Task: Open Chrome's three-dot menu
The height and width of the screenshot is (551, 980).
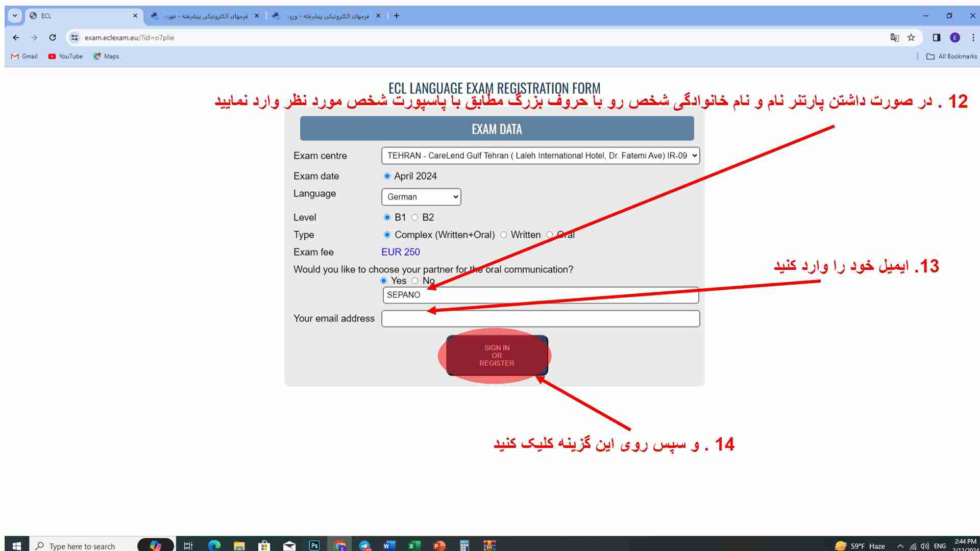Action: [x=970, y=37]
